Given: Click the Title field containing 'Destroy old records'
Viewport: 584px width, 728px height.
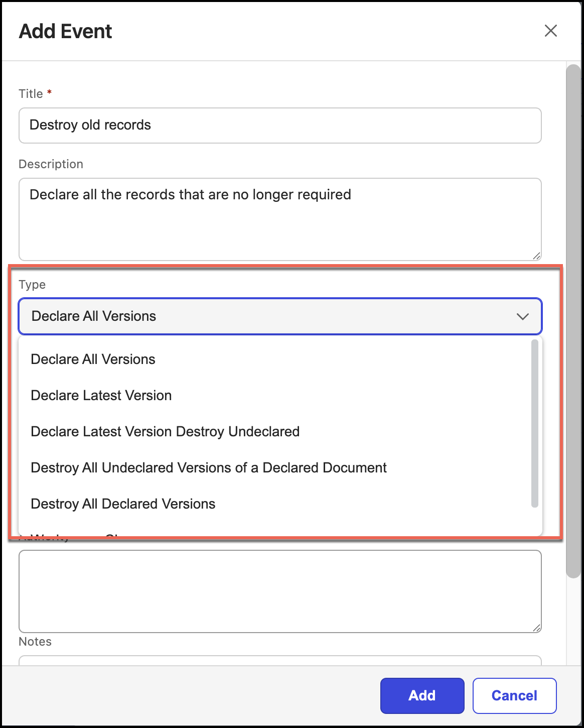Looking at the screenshot, I should 279,126.
